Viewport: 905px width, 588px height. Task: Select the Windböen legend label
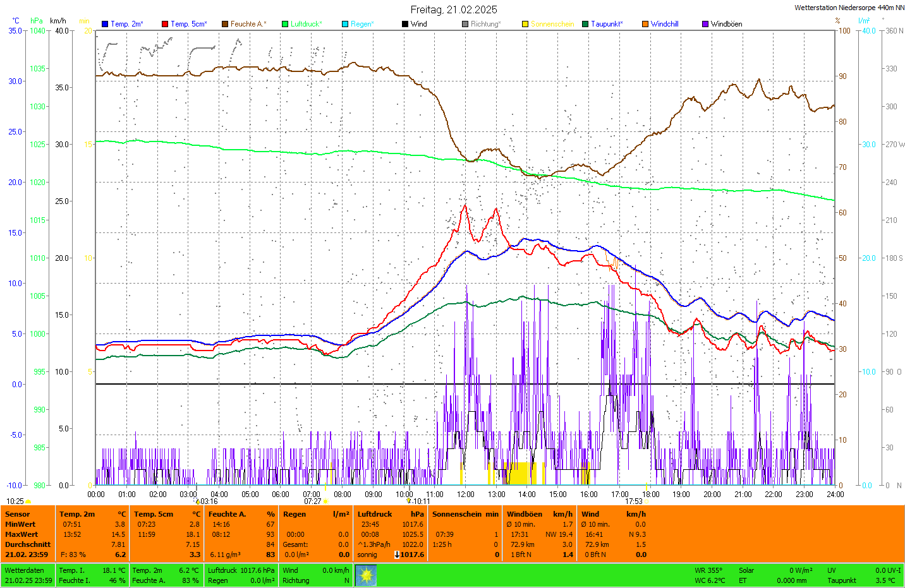pos(726,24)
